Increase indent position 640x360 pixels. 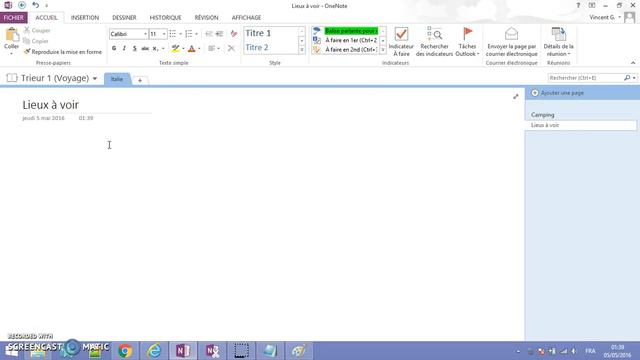(220, 34)
